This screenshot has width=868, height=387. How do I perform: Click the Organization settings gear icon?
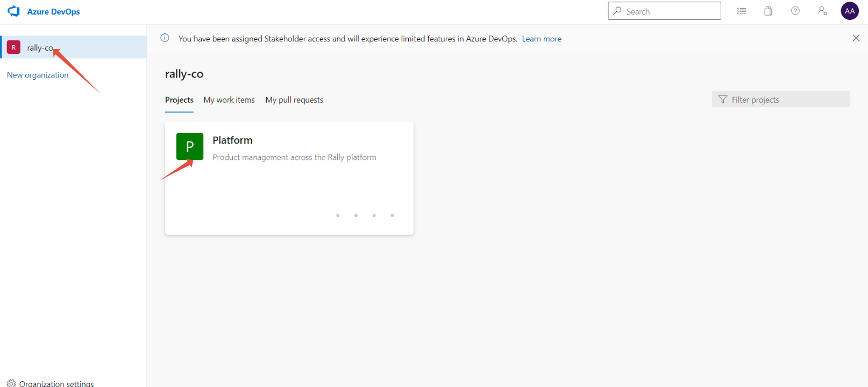[x=11, y=383]
